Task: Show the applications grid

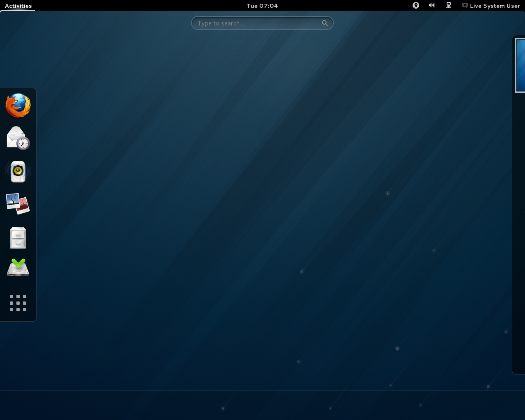Action: pyautogui.click(x=18, y=303)
